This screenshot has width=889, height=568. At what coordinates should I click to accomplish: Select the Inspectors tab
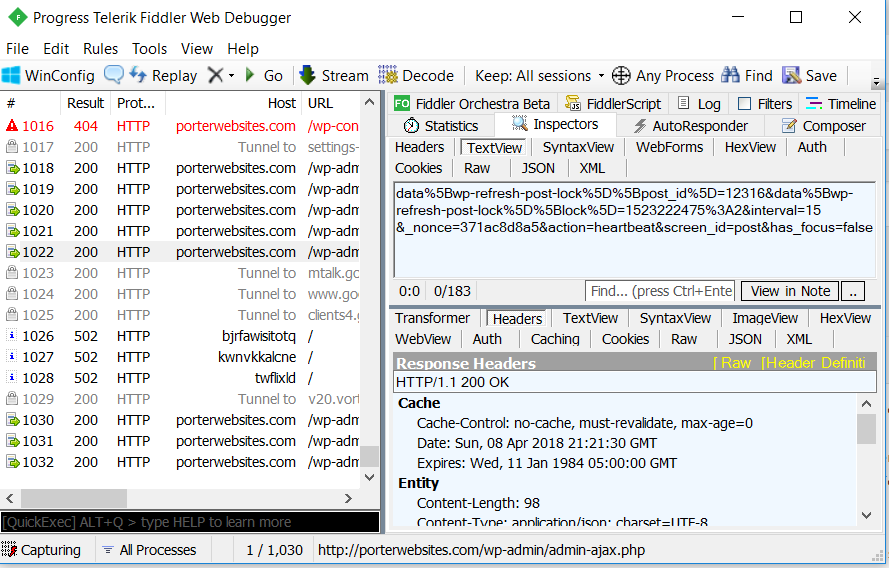tap(555, 124)
